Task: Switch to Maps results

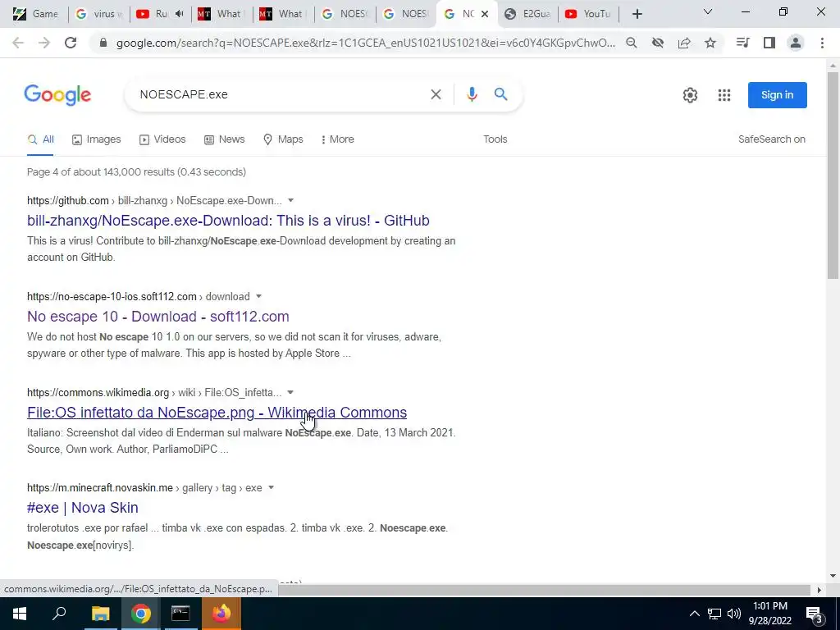Action: [x=283, y=139]
